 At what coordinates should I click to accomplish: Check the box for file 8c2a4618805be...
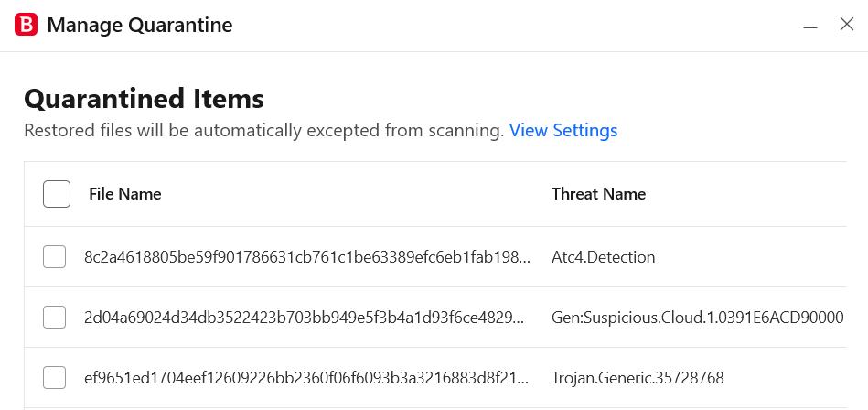54,257
